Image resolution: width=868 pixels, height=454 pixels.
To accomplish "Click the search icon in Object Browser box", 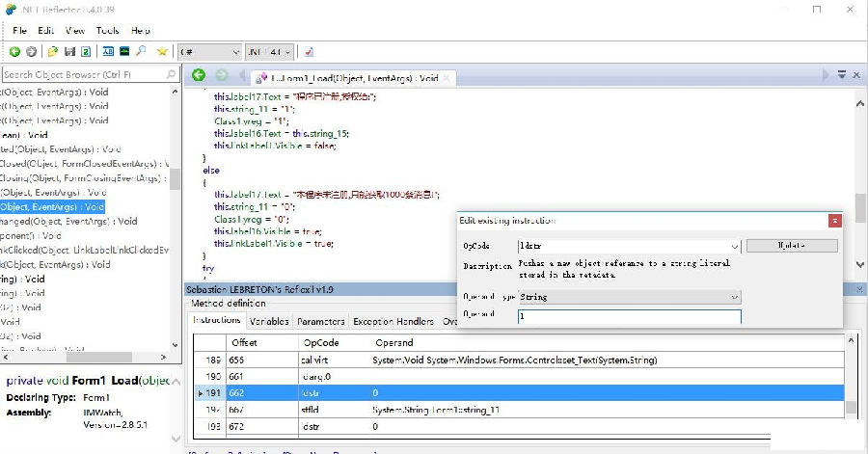I will [172, 74].
